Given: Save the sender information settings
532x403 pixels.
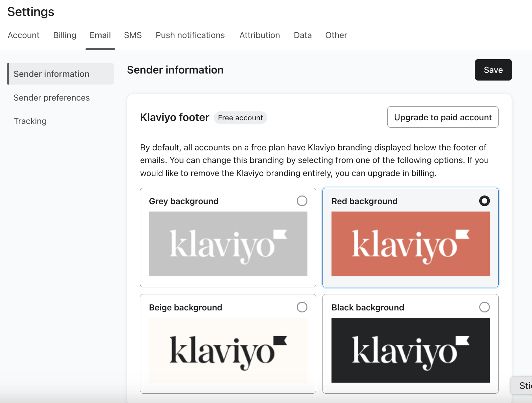Looking at the screenshot, I should pos(493,70).
